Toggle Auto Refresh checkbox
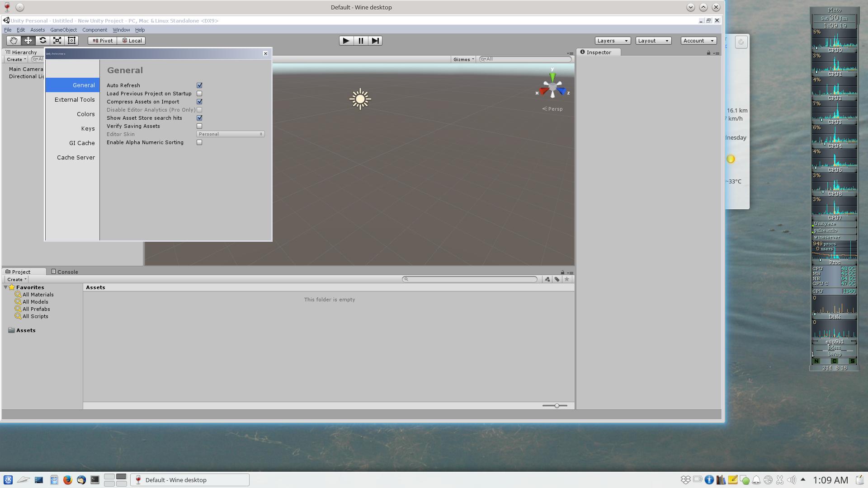The image size is (868, 488). (x=199, y=85)
